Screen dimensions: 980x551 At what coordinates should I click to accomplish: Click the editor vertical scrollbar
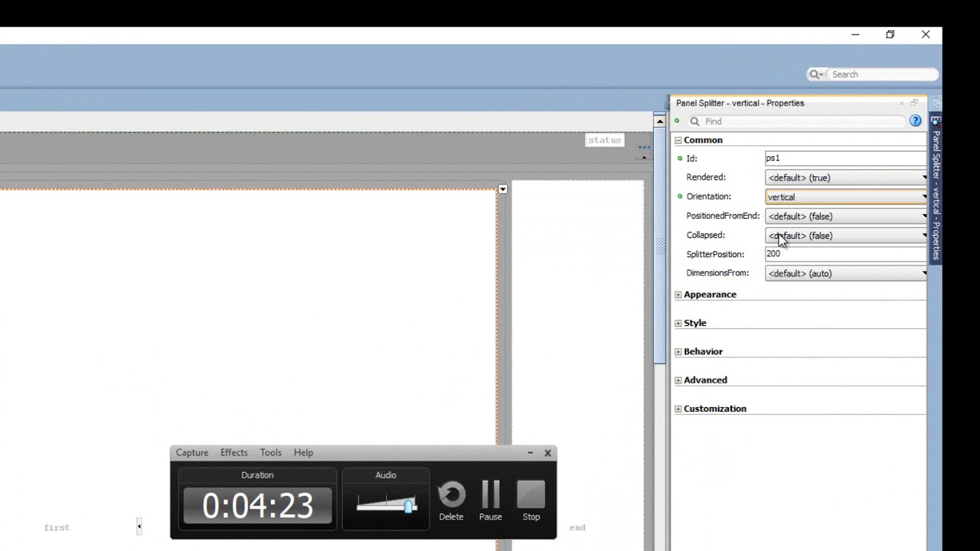point(659,245)
